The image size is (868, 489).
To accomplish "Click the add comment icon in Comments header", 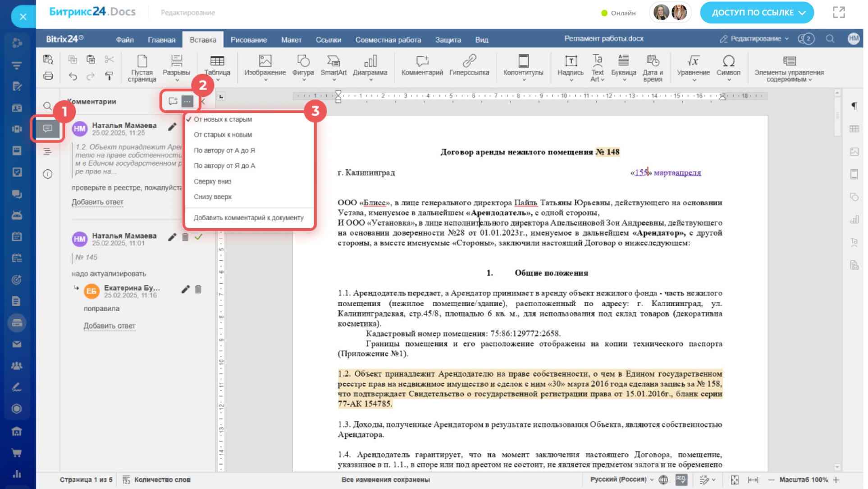I will coord(173,101).
